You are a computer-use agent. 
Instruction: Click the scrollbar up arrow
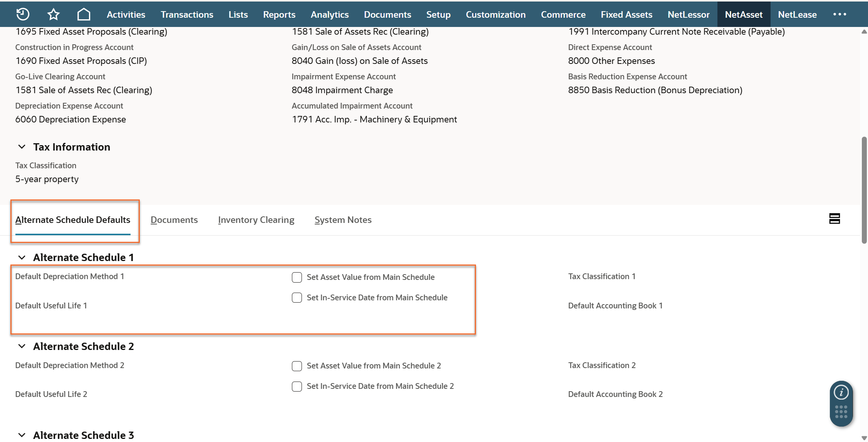pyautogui.click(x=864, y=32)
